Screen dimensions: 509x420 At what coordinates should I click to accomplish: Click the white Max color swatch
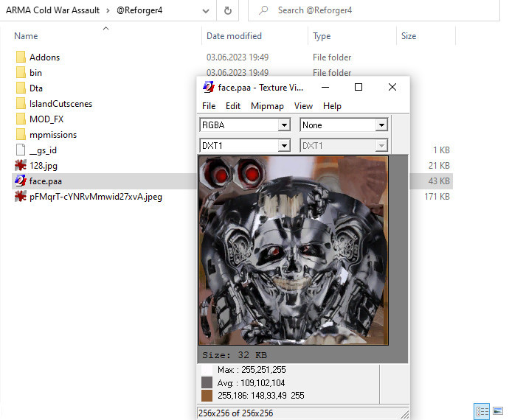click(x=207, y=370)
